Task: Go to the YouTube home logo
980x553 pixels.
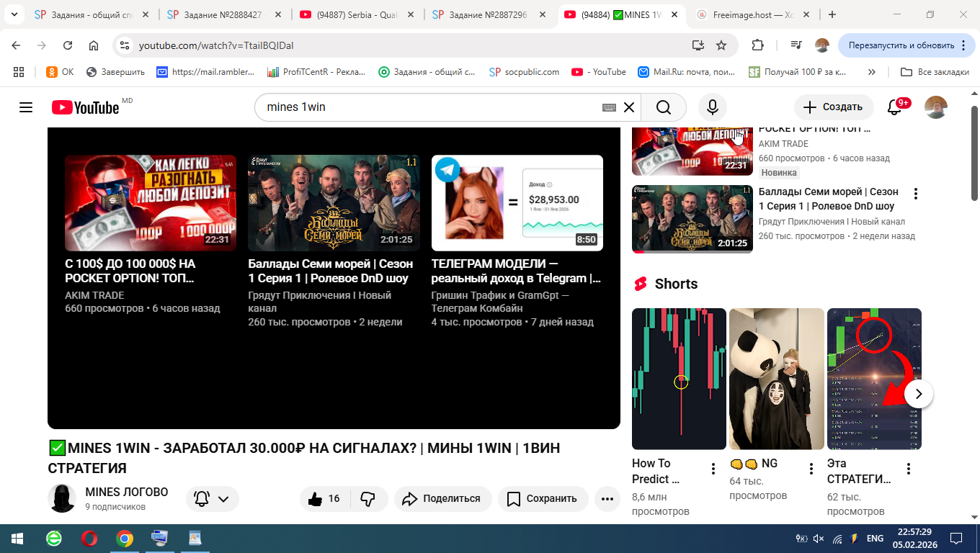Action: (x=85, y=107)
